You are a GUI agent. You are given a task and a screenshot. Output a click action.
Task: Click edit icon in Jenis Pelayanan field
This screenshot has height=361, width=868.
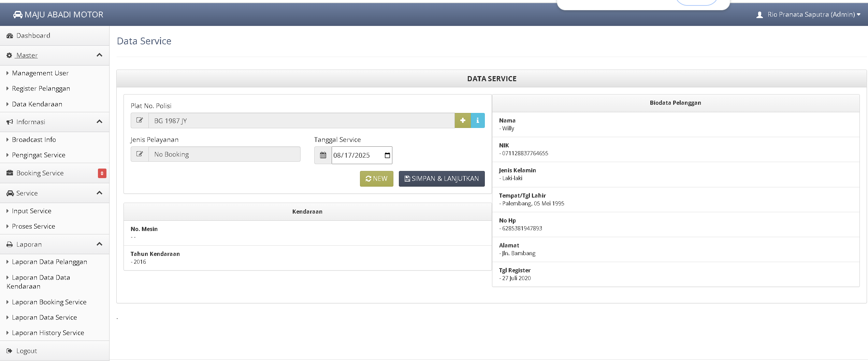[140, 154]
